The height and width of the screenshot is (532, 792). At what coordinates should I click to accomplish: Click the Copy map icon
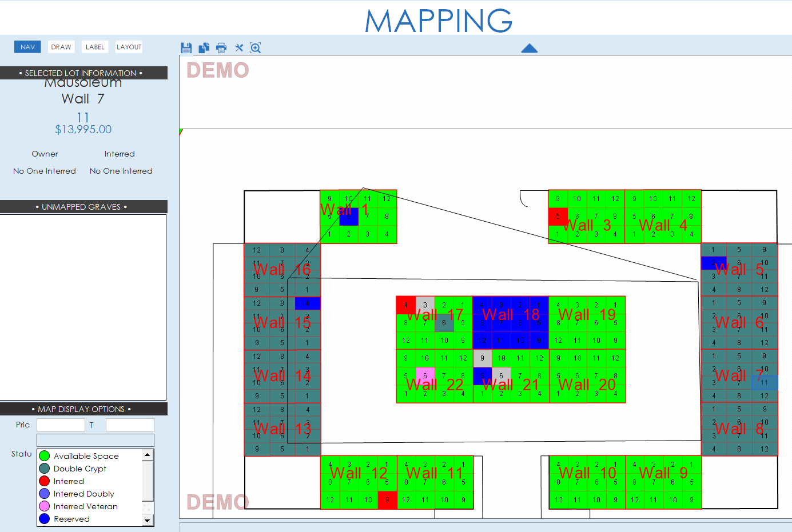click(x=204, y=48)
